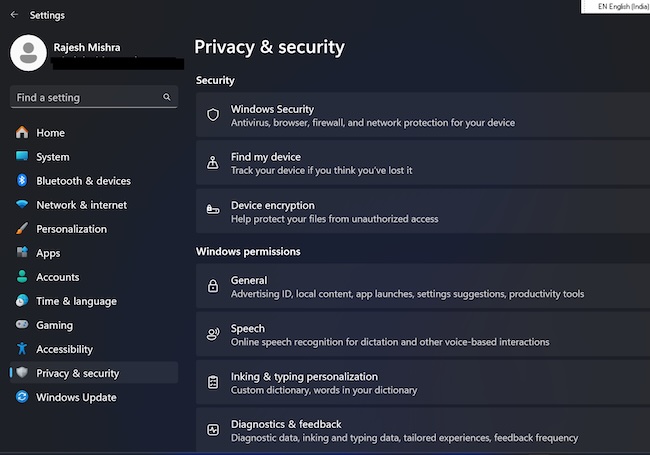This screenshot has height=455, width=650.
Task: Click the Accessibility figure icon
Action: tap(22, 349)
